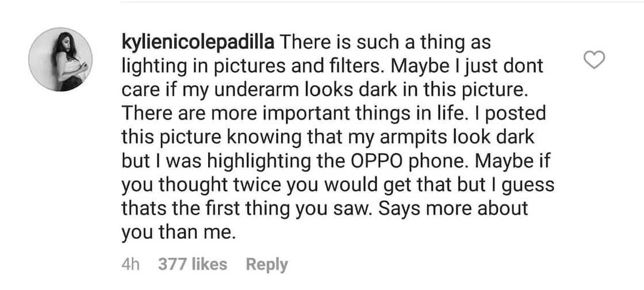This screenshot has height=290, width=644.
Task: Click the text 'this picture knowing that'
Action: pos(223,138)
